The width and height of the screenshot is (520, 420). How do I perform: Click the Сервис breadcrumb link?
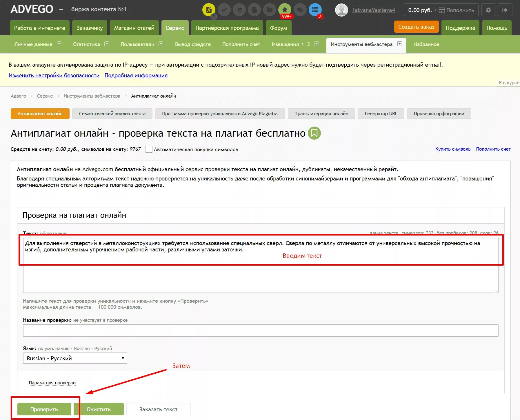tap(45, 96)
